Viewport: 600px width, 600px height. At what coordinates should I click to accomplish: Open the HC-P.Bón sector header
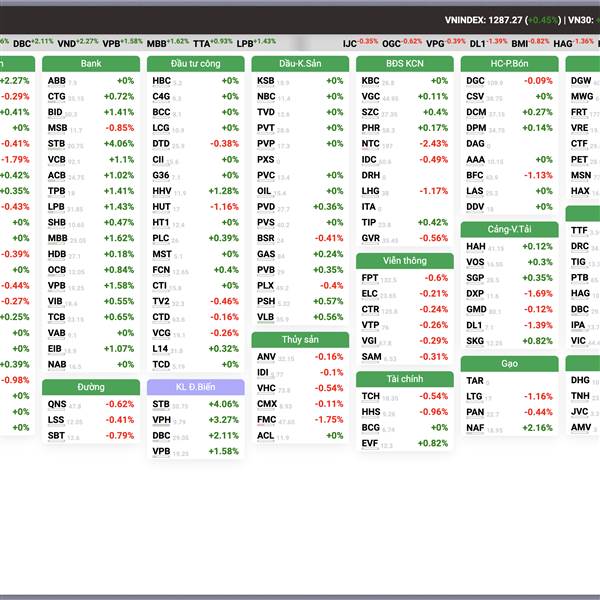[x=509, y=64]
